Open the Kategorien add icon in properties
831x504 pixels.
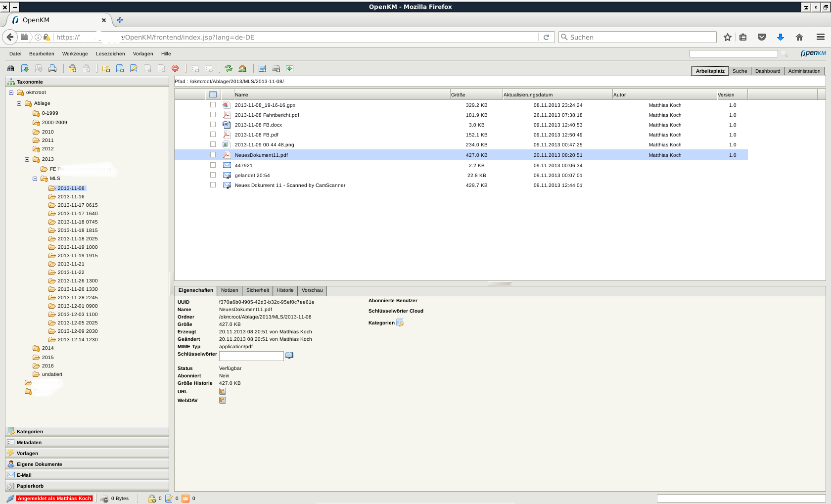click(400, 322)
